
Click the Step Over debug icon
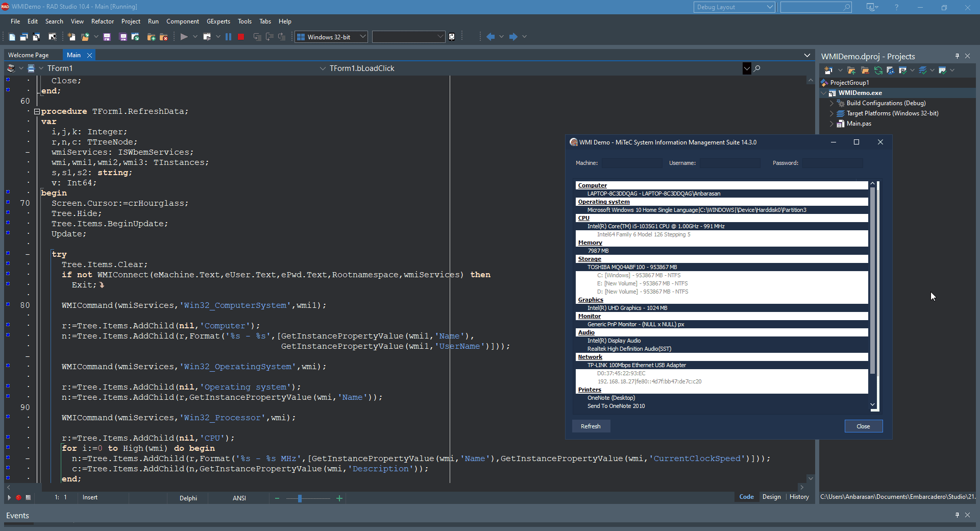click(x=269, y=37)
